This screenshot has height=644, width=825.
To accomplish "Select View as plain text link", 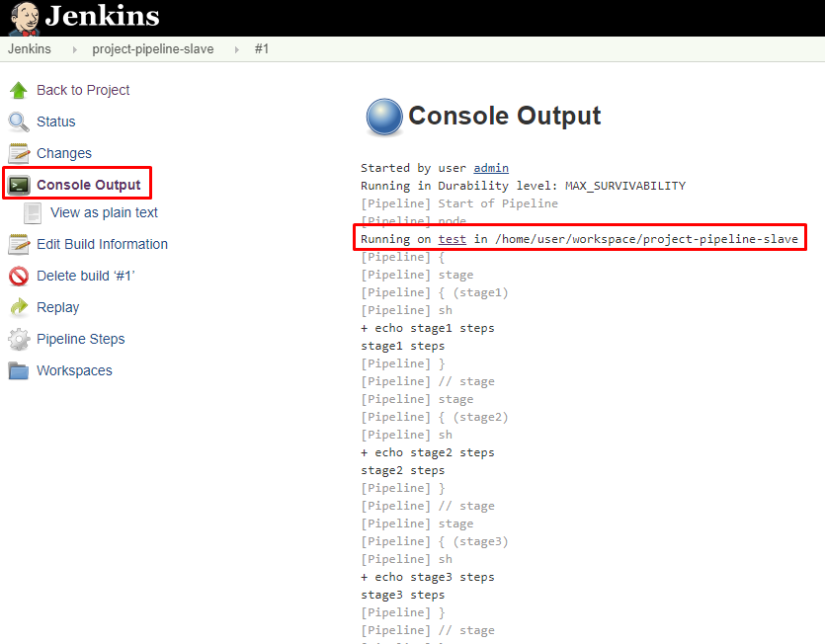I will tap(104, 213).
